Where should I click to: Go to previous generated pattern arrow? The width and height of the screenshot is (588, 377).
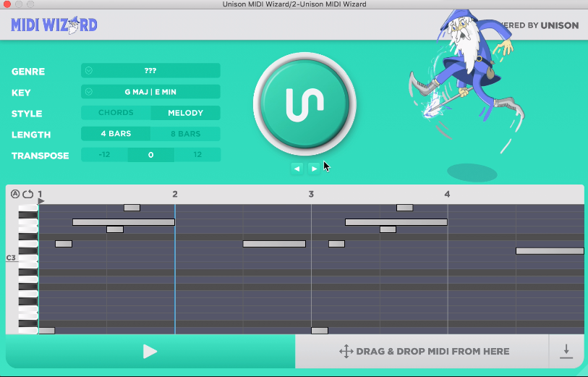click(x=297, y=169)
